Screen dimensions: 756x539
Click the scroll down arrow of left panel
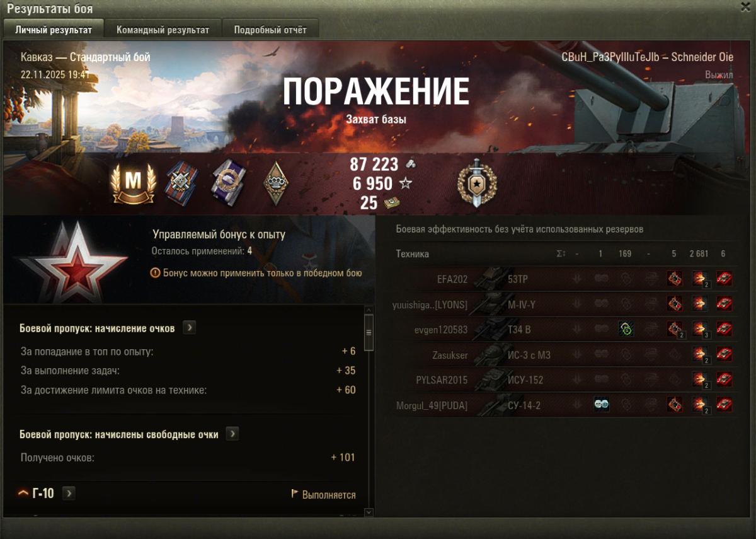[x=369, y=512]
